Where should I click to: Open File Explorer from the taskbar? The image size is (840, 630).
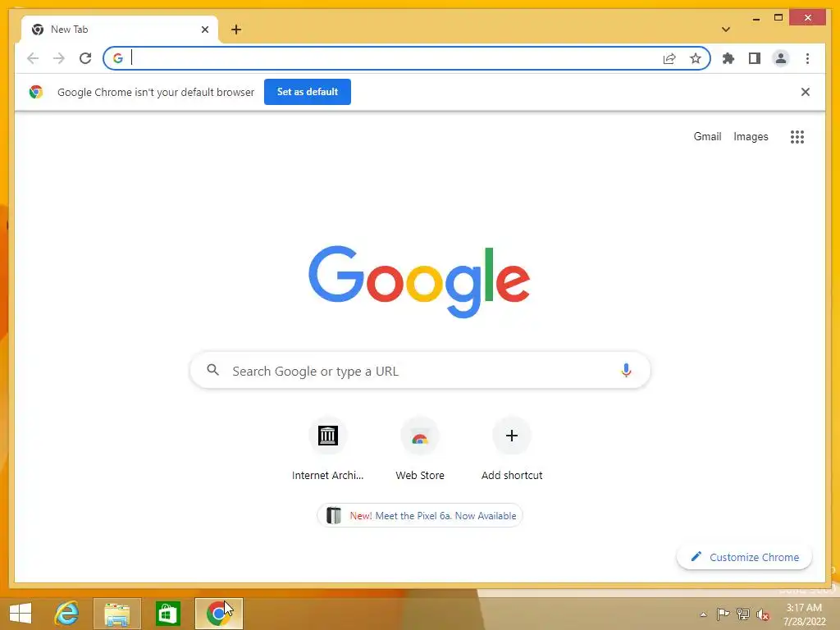116,614
